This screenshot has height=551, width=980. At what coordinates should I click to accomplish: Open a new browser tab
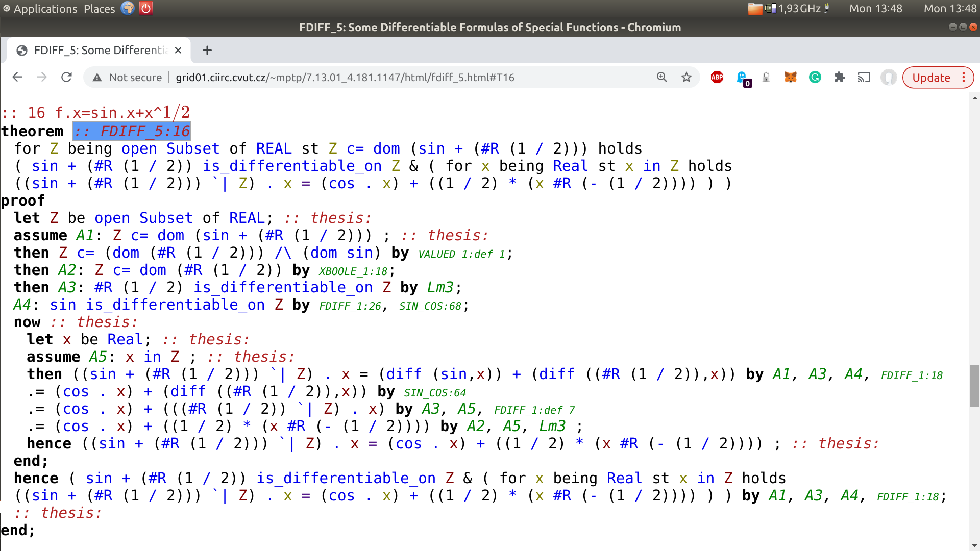(x=207, y=50)
